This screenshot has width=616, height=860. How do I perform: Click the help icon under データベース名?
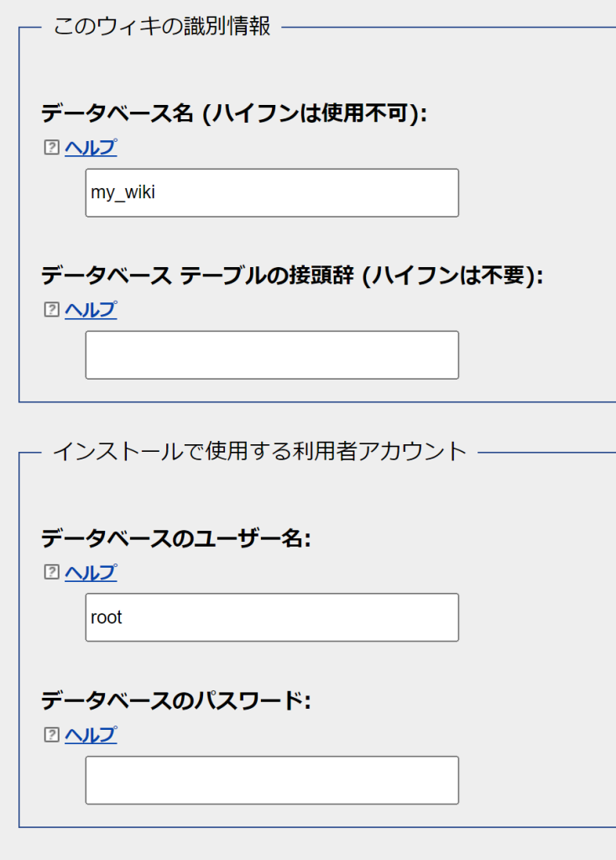(x=51, y=147)
